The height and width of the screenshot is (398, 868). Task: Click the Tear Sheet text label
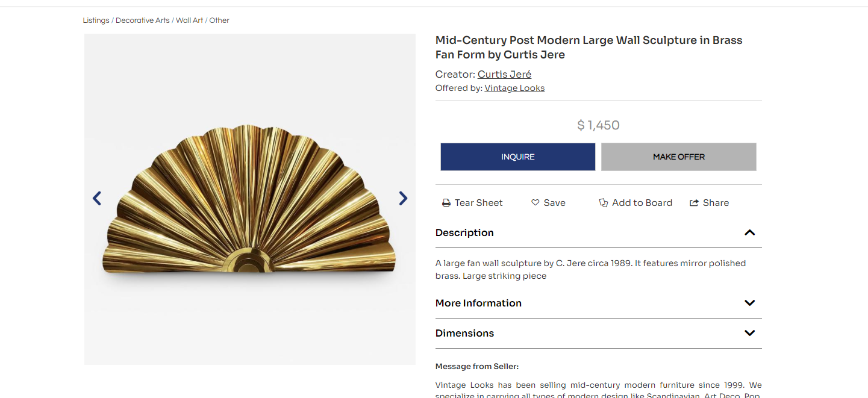click(478, 203)
